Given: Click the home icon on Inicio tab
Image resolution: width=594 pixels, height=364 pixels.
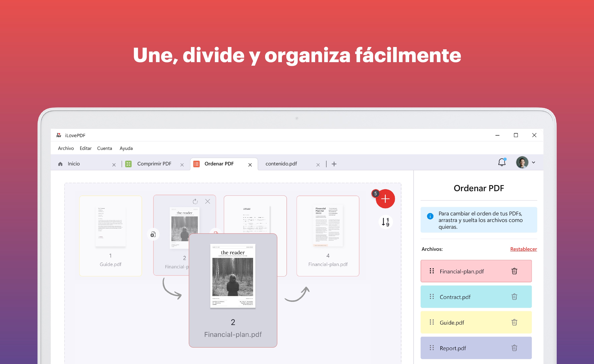Looking at the screenshot, I should 60,164.
